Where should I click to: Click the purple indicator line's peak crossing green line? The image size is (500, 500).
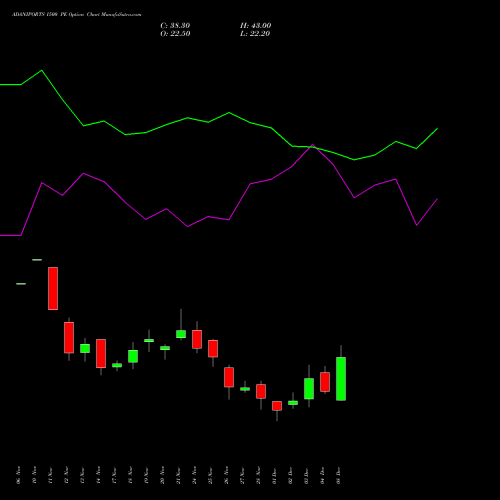pos(312,145)
